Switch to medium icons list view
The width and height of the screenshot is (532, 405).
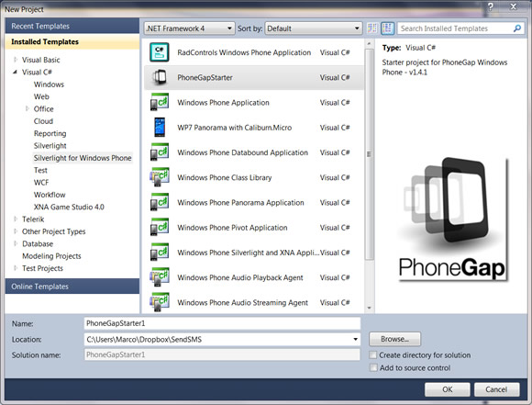tap(387, 28)
